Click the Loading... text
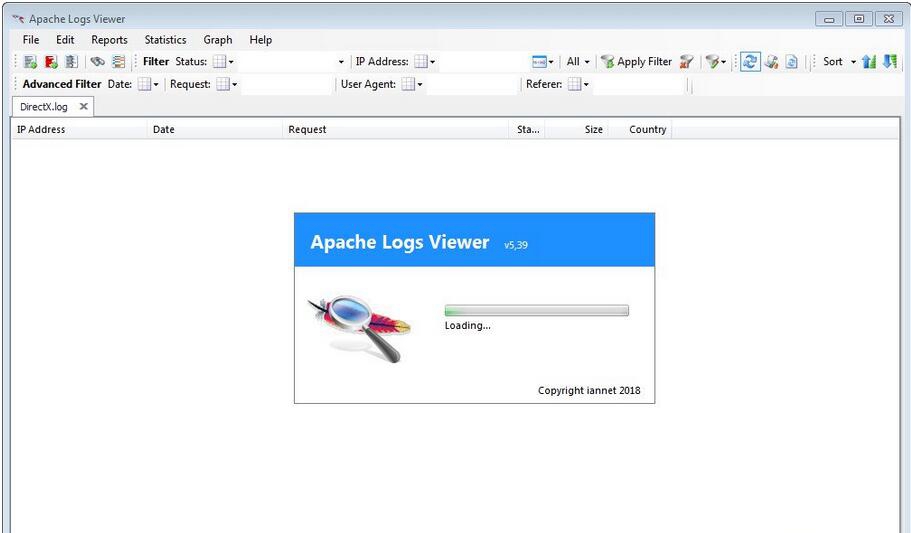The image size is (911, 533). pyautogui.click(x=468, y=325)
